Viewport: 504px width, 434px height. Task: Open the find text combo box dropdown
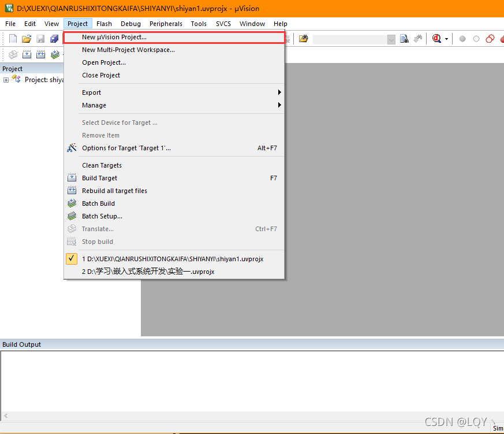pos(391,39)
